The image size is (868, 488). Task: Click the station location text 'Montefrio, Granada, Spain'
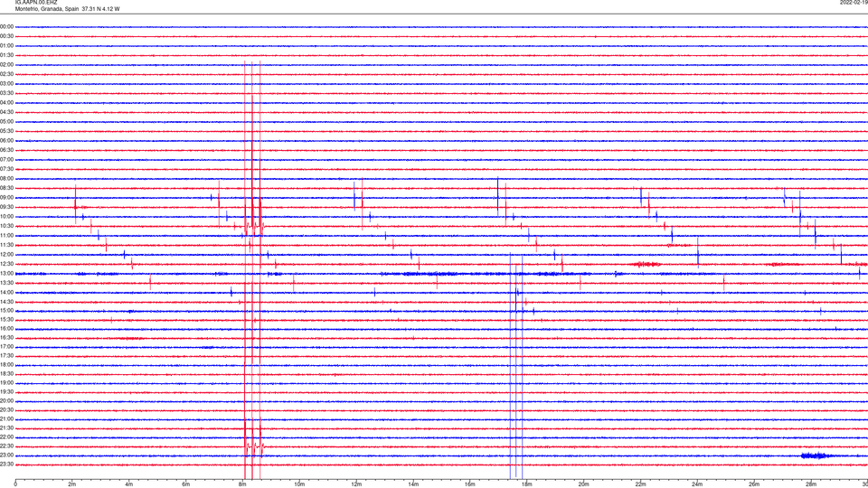coord(47,9)
